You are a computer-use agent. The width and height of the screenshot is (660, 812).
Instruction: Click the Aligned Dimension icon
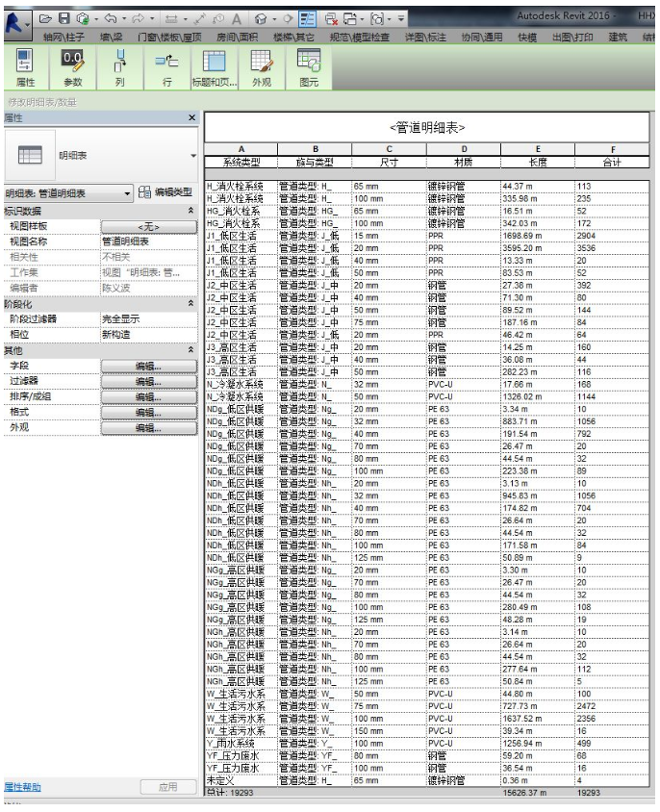(x=200, y=19)
